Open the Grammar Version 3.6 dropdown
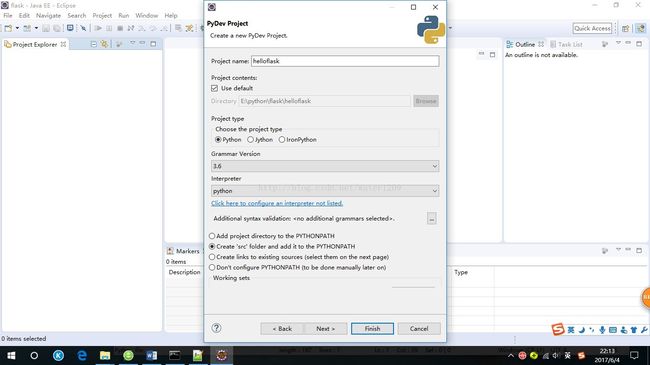 (x=325, y=166)
